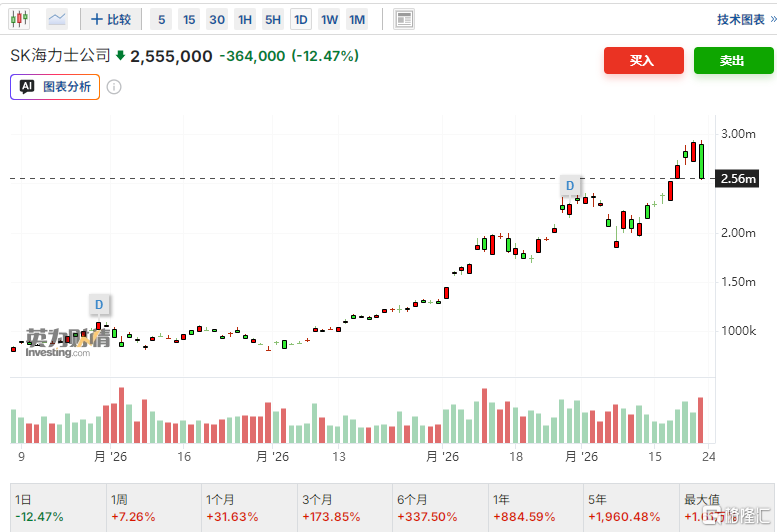Screen dimensions: 777x532
Task: Select the 1周 range showing +7.26%
Action: (154, 508)
